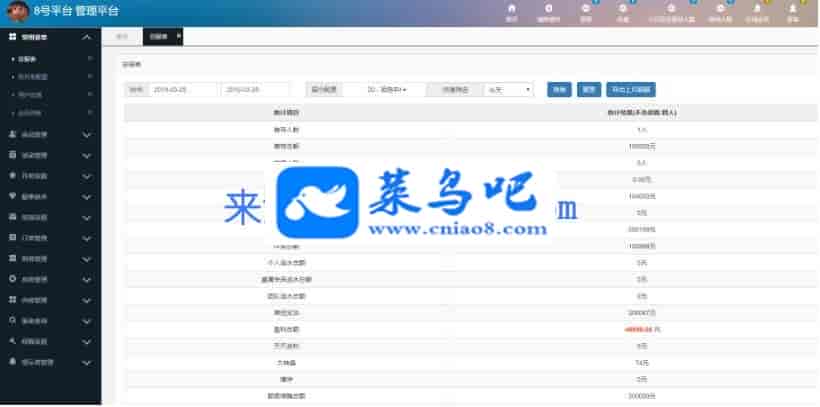Switch to the first light-colored page tab
Screen dimensions: 820x407
pyautogui.click(x=122, y=37)
